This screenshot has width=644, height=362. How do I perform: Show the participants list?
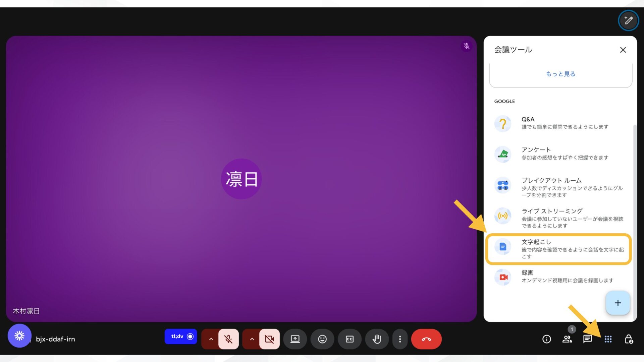[568, 339]
